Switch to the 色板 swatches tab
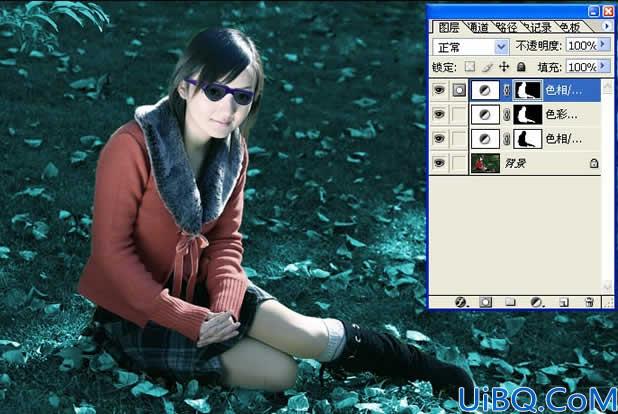 pyautogui.click(x=570, y=27)
